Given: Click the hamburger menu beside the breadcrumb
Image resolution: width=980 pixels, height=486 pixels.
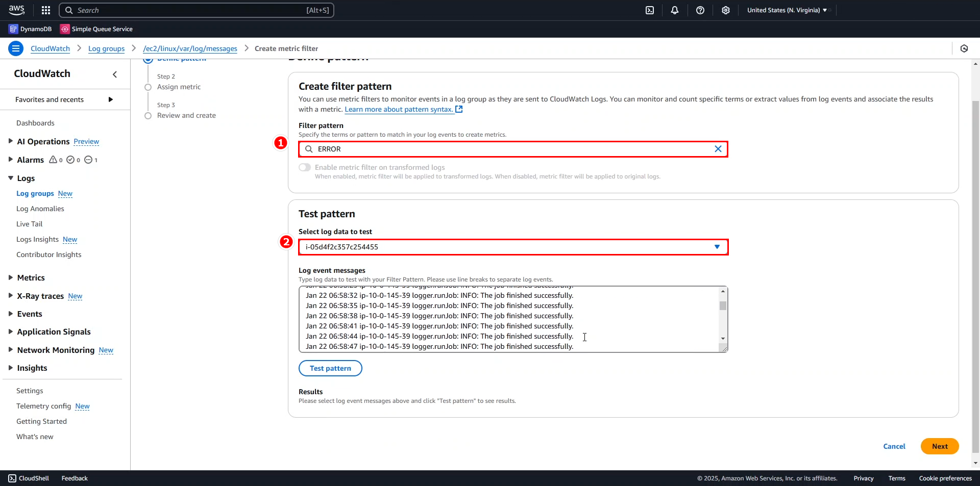Looking at the screenshot, I should pyautogui.click(x=15, y=48).
